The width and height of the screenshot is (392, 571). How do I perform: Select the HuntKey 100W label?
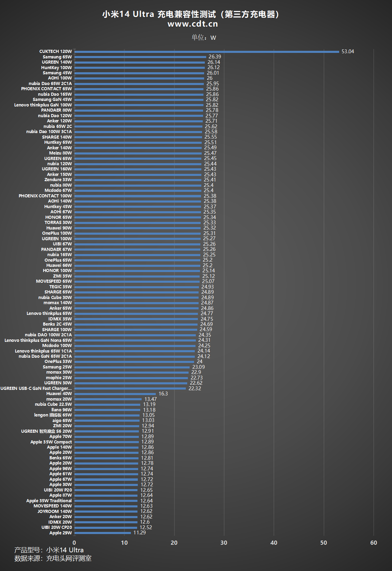[x=57, y=67]
